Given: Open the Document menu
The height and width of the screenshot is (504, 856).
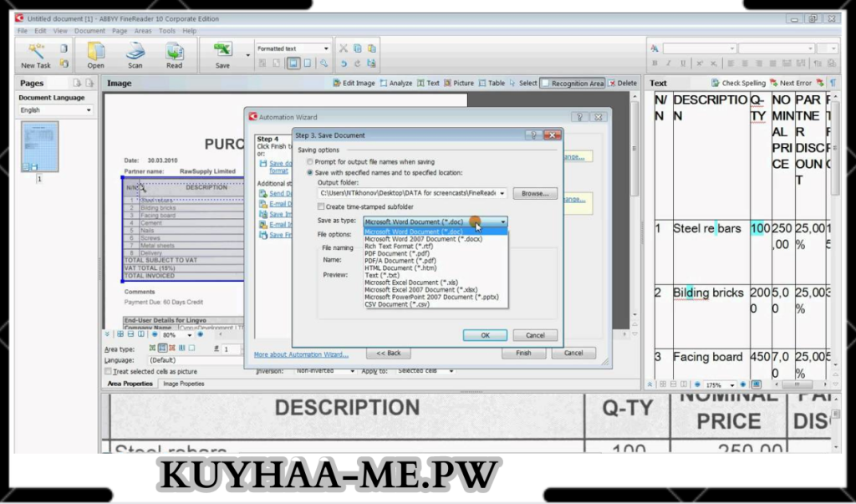Looking at the screenshot, I should tap(89, 31).
